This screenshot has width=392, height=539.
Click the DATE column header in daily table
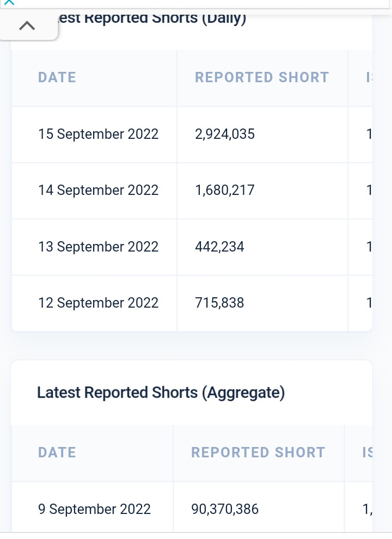tap(57, 77)
